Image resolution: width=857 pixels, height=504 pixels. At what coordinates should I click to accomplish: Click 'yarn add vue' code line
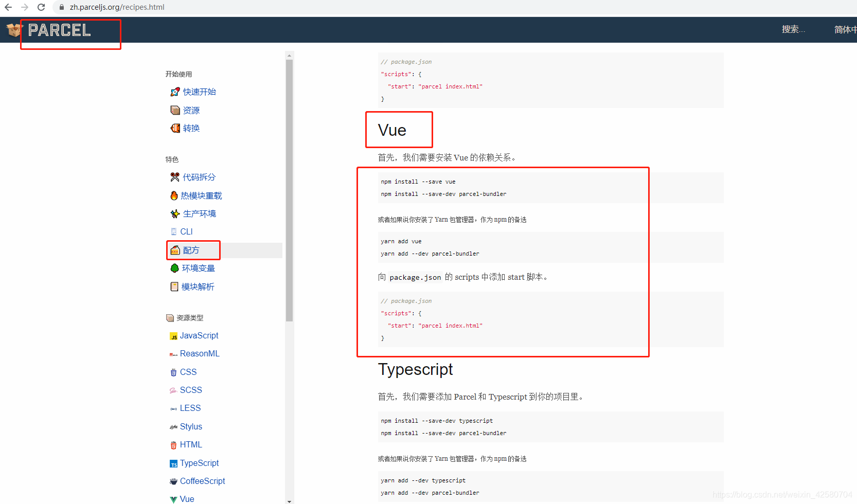tap(401, 241)
